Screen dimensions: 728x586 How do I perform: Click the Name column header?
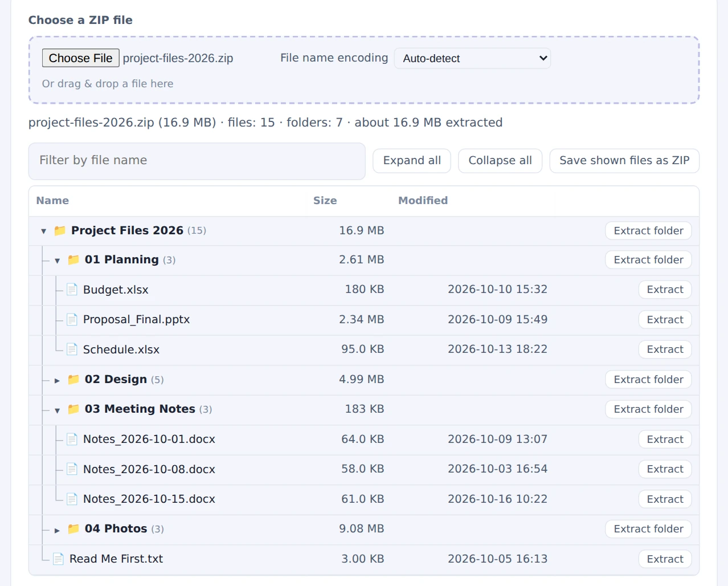(x=52, y=201)
